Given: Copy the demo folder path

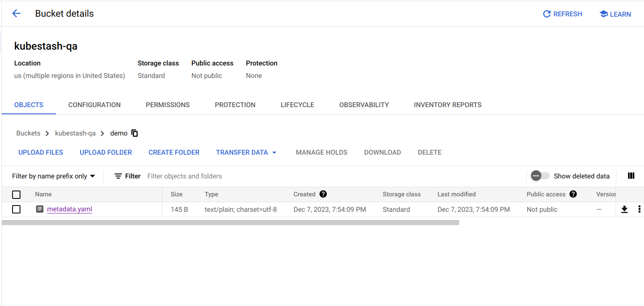Looking at the screenshot, I should point(134,133).
